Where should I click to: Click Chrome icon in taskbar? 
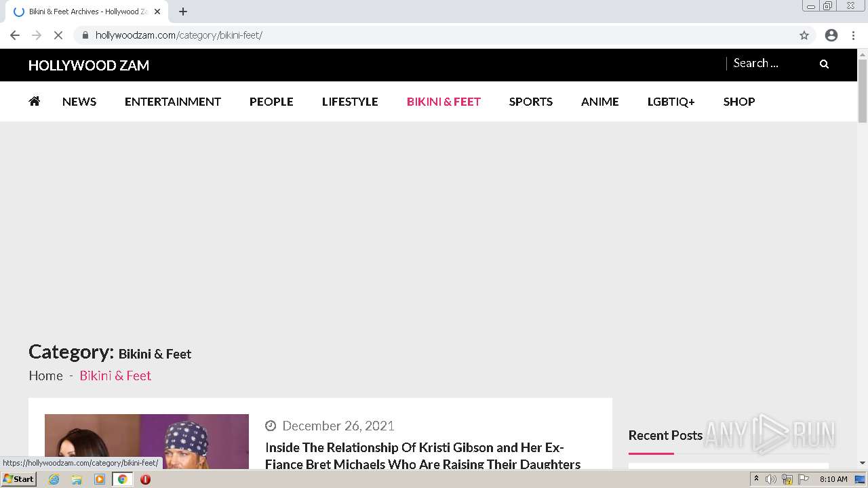123,479
